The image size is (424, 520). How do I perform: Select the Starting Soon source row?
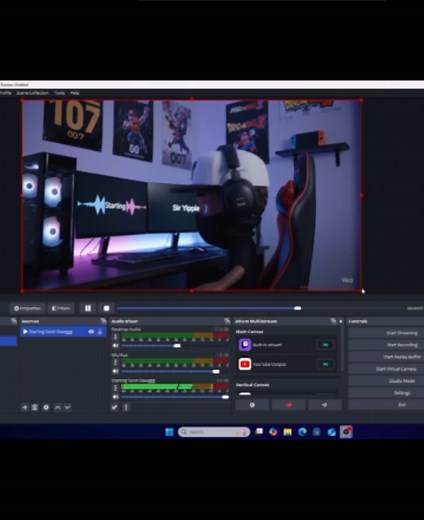[63, 332]
